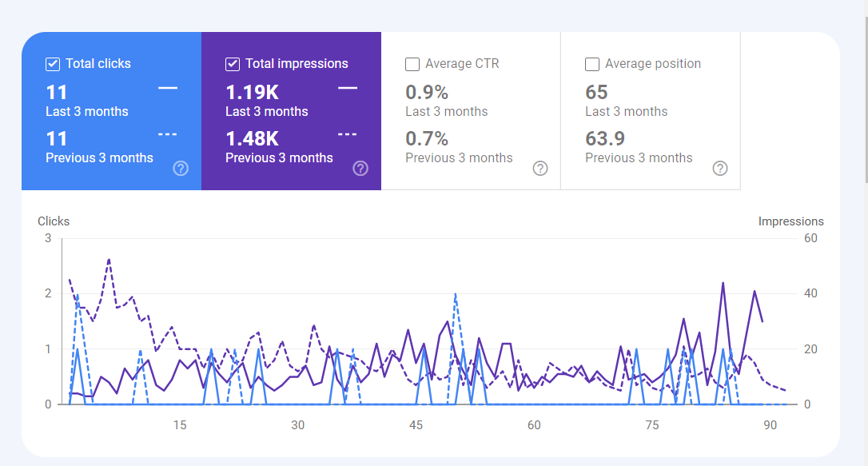Click the dashed line legend on Total impressions
Image resolution: width=868 pixels, height=466 pixels.
click(x=347, y=134)
